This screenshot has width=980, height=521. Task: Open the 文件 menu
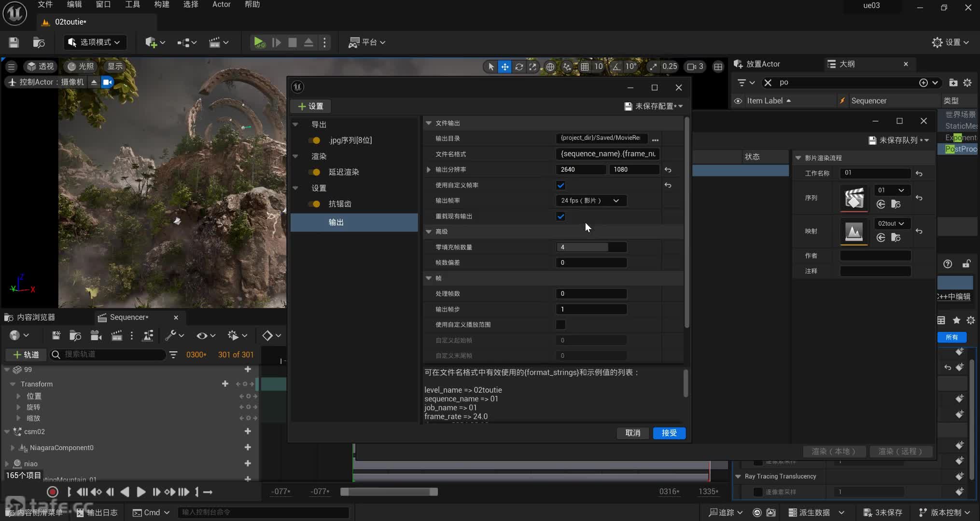pos(45,5)
